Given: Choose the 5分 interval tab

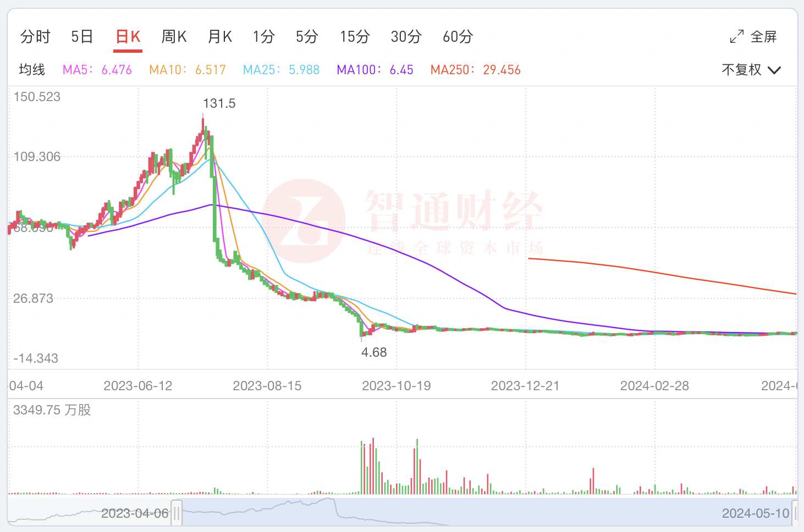Looking at the screenshot, I should click(x=307, y=37).
